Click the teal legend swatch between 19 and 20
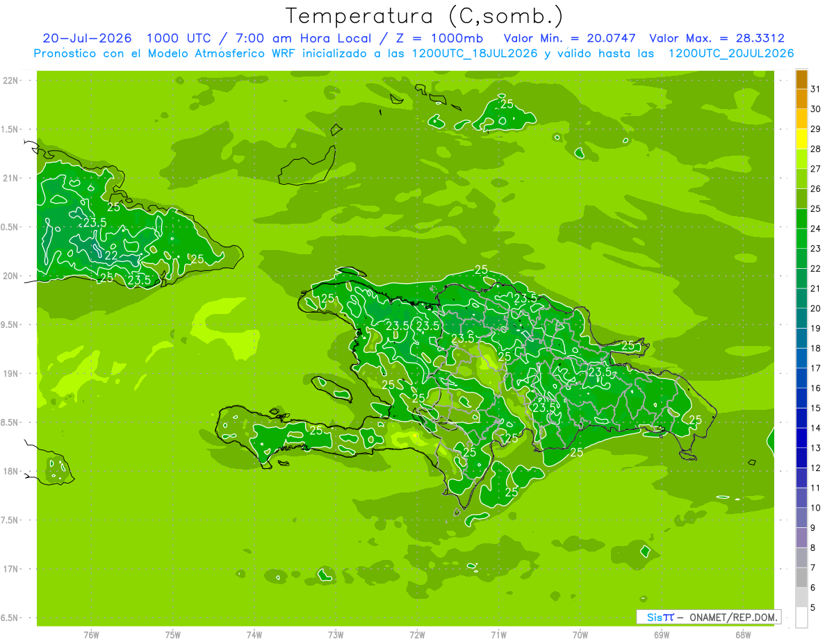The image size is (834, 644). pos(801,318)
